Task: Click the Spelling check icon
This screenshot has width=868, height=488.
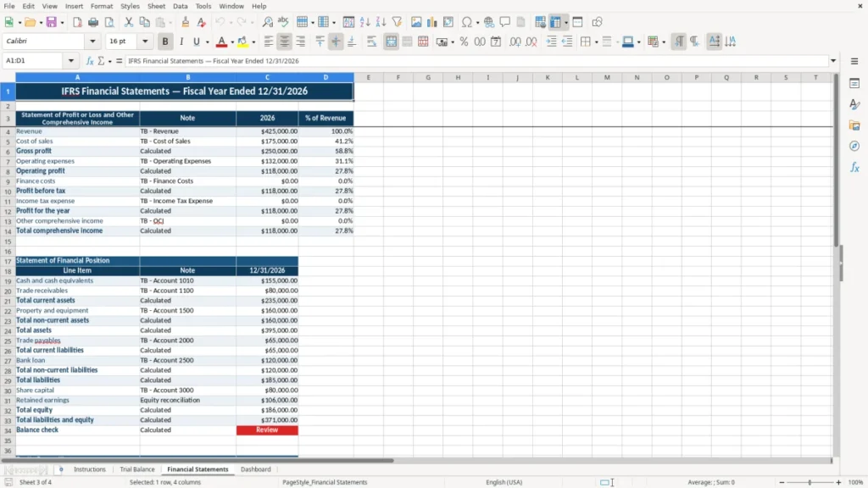Action: [x=283, y=22]
